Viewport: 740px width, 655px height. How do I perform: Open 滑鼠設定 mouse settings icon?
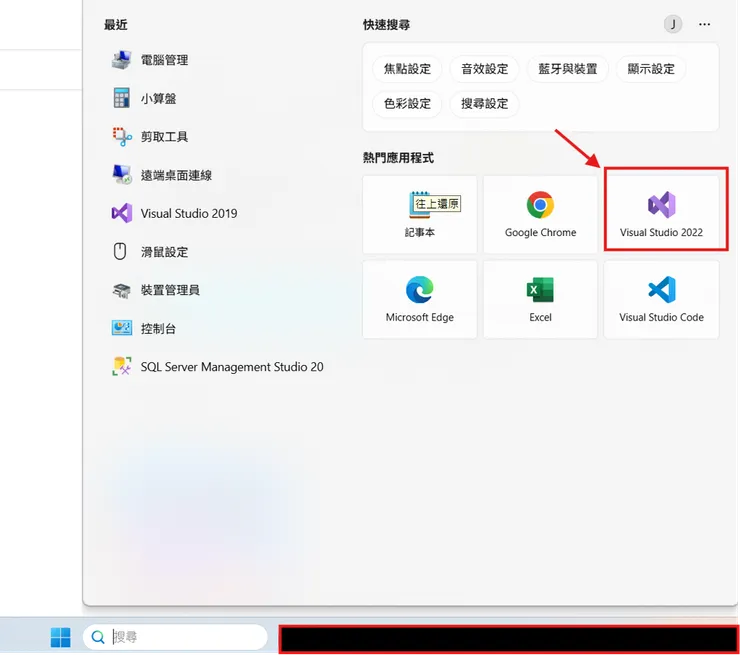tap(120, 252)
